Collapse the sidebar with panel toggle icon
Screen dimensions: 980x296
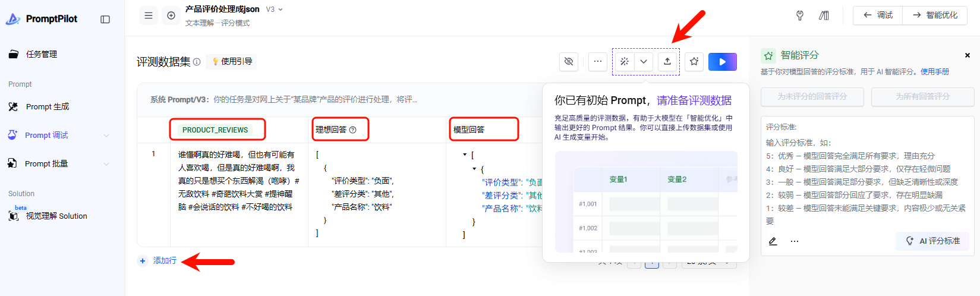[x=105, y=20]
